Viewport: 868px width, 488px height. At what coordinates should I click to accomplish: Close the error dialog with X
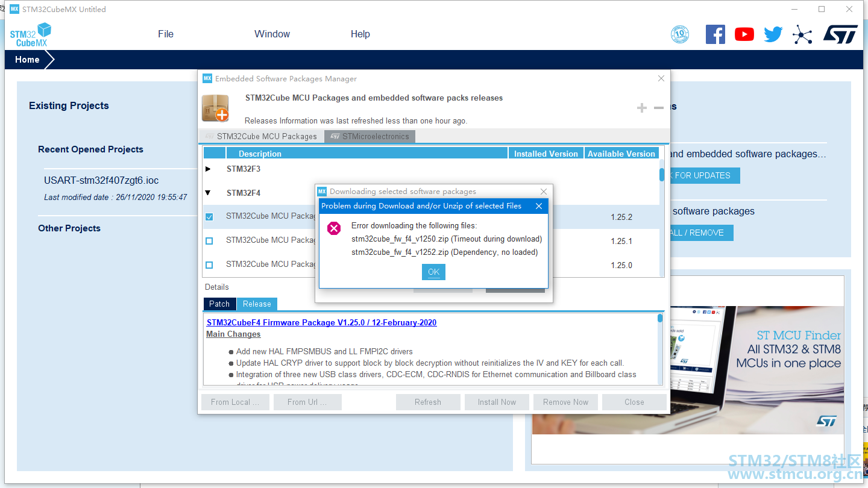539,206
